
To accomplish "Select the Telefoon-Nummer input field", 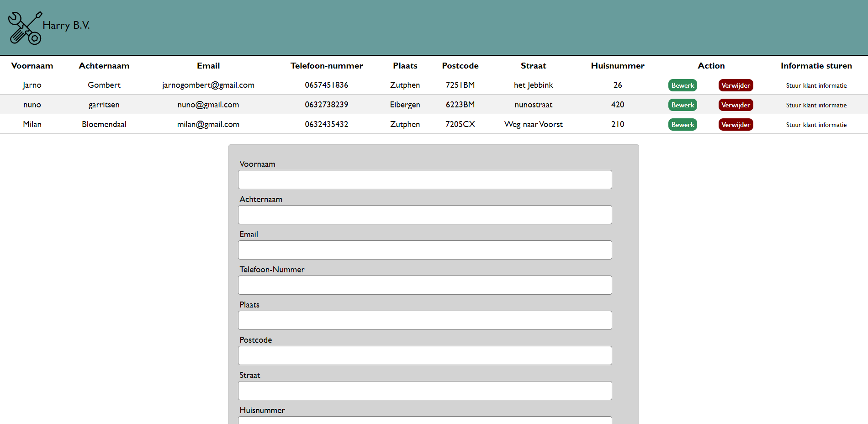I will tap(425, 285).
